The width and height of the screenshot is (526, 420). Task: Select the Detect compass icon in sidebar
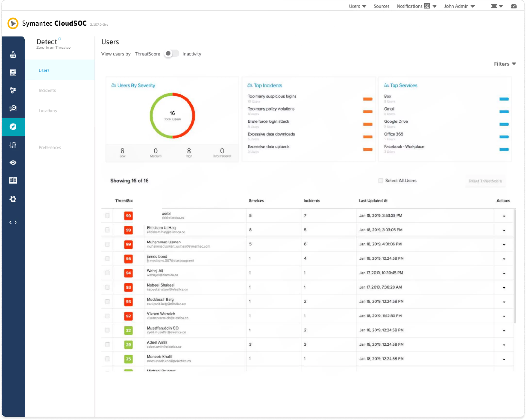click(x=13, y=127)
